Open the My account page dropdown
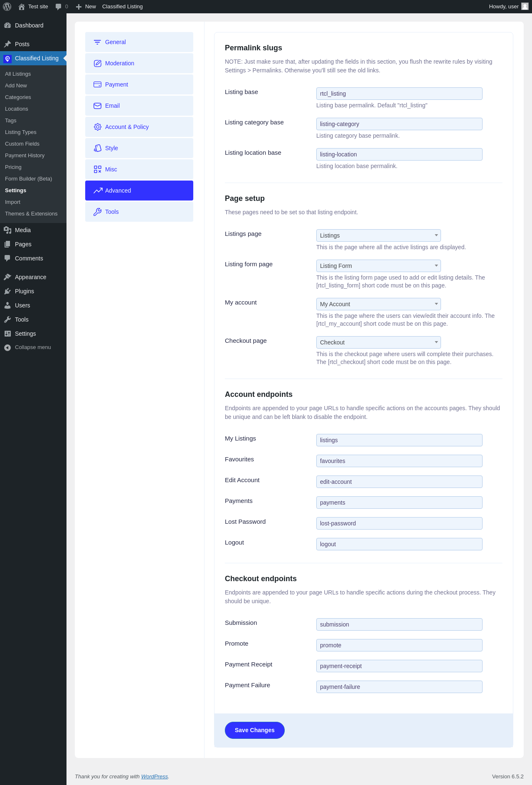 [x=378, y=304]
